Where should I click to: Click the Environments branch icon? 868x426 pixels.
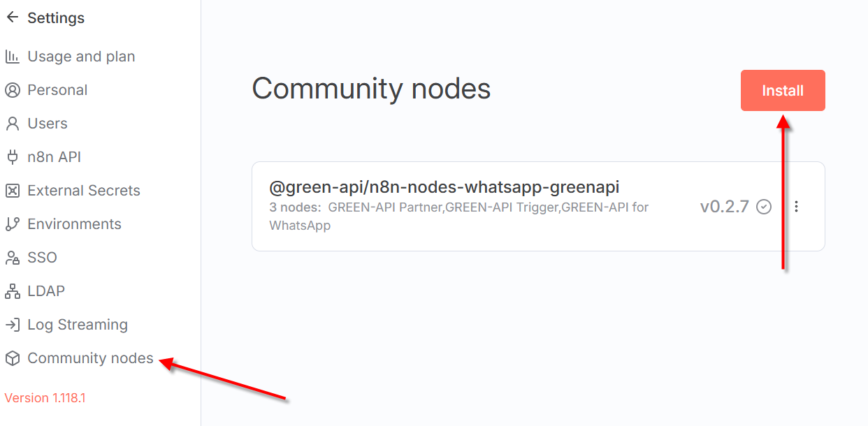[12, 224]
